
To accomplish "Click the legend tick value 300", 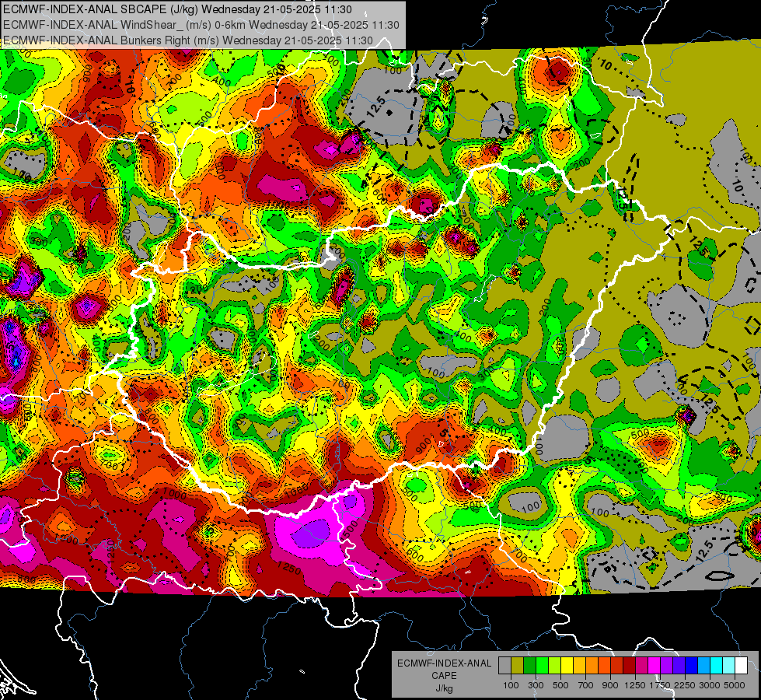I will pos(536,685).
